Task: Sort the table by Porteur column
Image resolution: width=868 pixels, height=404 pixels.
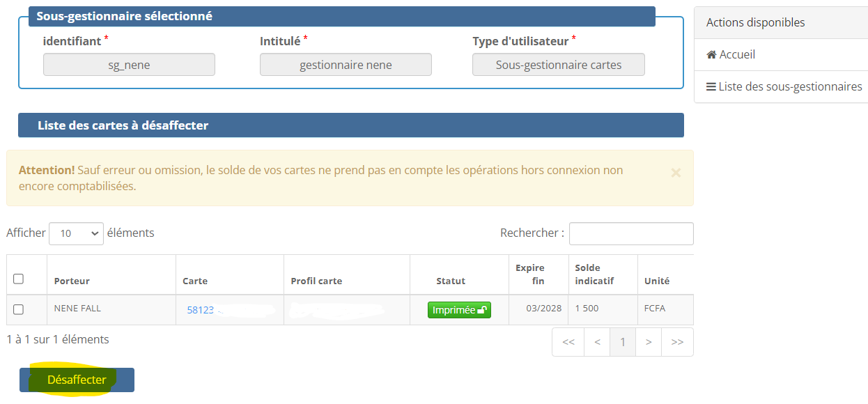Action: (x=72, y=281)
